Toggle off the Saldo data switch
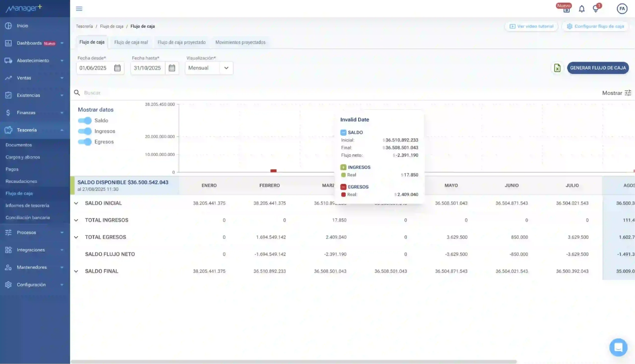 coord(85,121)
